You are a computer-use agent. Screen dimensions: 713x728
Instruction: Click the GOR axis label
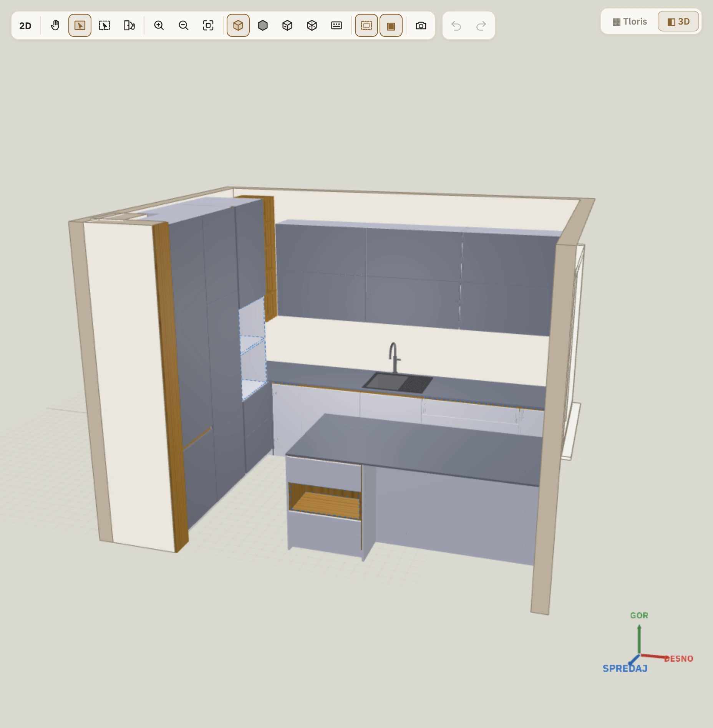[639, 615]
